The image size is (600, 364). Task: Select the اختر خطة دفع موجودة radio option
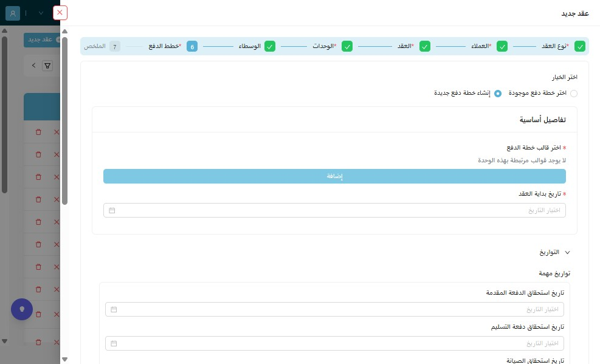(574, 94)
